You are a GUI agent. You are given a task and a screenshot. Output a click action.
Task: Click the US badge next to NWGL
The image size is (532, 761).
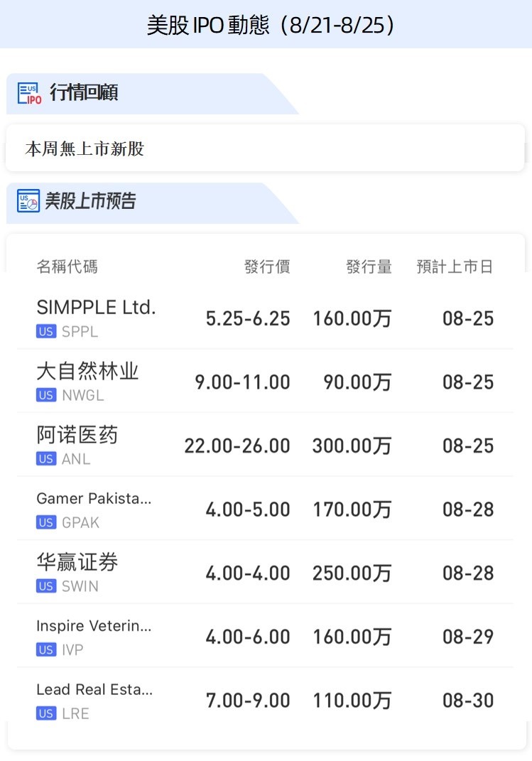pos(46,396)
